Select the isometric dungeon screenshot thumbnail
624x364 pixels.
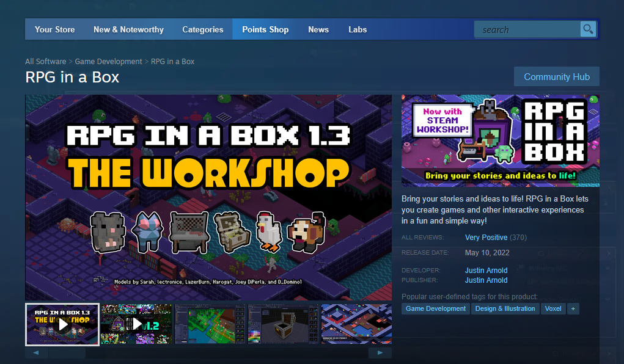356,324
